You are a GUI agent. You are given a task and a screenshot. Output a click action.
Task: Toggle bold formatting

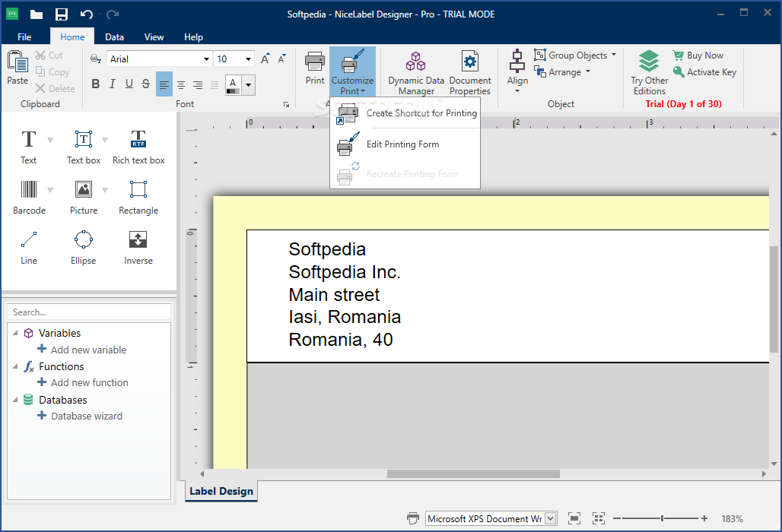(x=96, y=84)
